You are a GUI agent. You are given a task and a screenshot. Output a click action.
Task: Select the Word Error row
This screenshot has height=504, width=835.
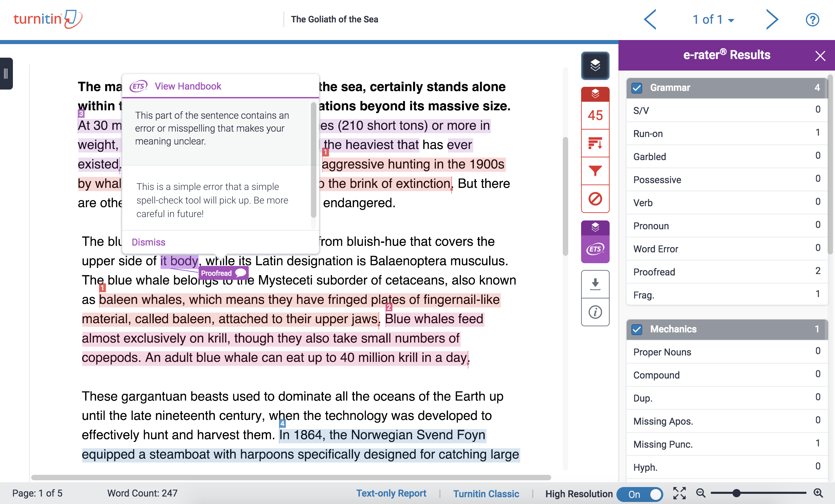click(x=727, y=249)
